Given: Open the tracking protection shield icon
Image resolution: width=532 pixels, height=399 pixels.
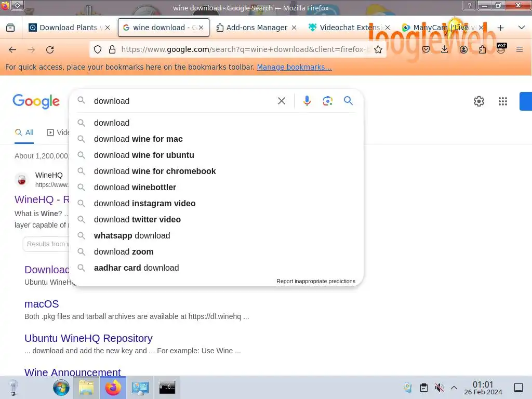Looking at the screenshot, I should pyautogui.click(x=98, y=49).
